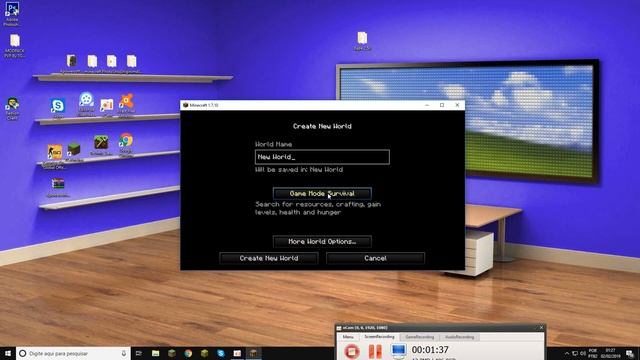Switch to oCam AudioRecording tab

pyautogui.click(x=459, y=337)
